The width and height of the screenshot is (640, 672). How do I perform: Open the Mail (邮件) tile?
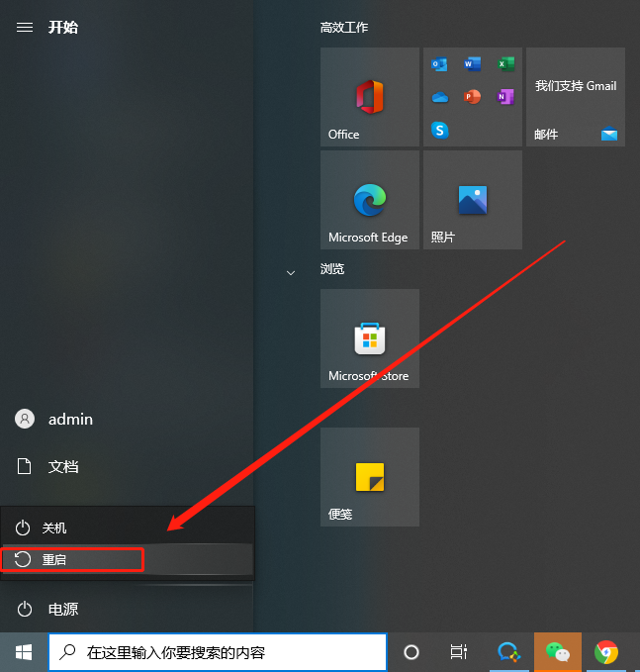click(575, 97)
